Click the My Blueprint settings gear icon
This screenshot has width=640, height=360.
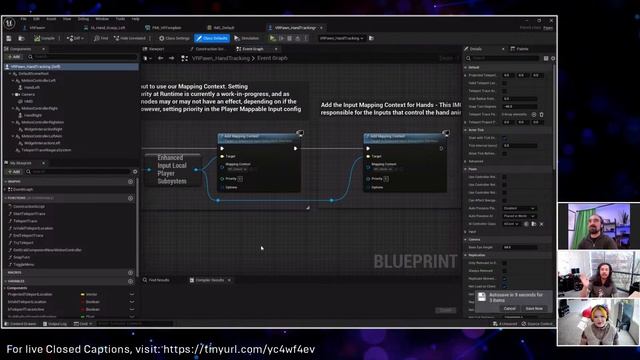point(135,172)
